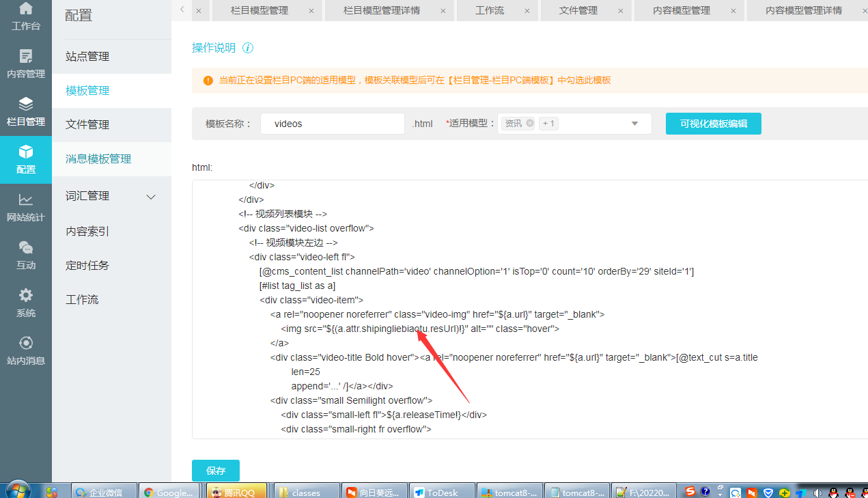Click the 操作说明 info icon
The image size is (868, 498).
coord(248,48)
